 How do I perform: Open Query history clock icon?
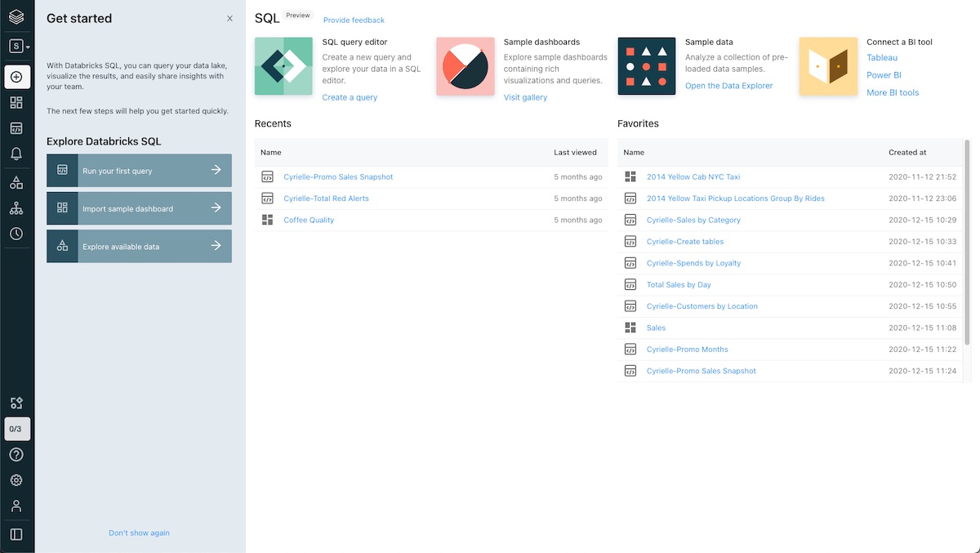click(x=16, y=234)
